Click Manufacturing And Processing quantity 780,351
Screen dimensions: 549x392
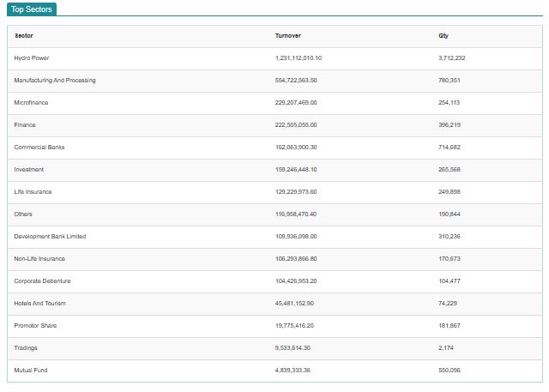point(449,81)
